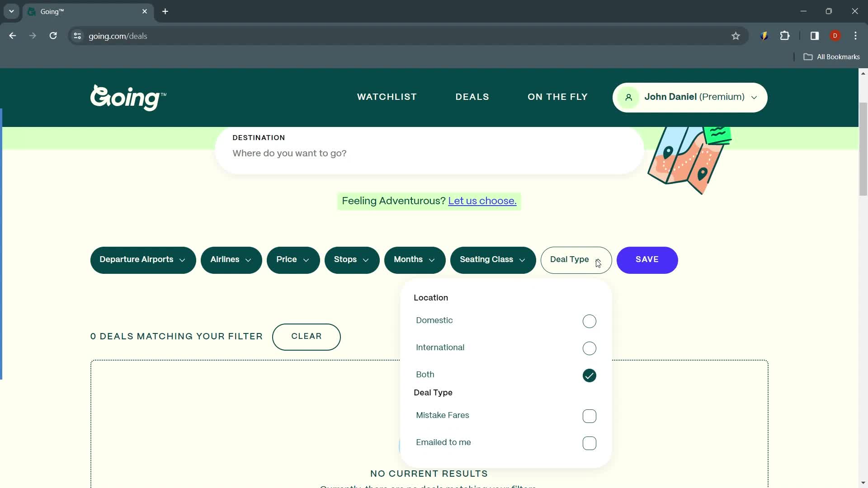
Task: Open the Watchlist navigation icon
Action: (x=387, y=97)
